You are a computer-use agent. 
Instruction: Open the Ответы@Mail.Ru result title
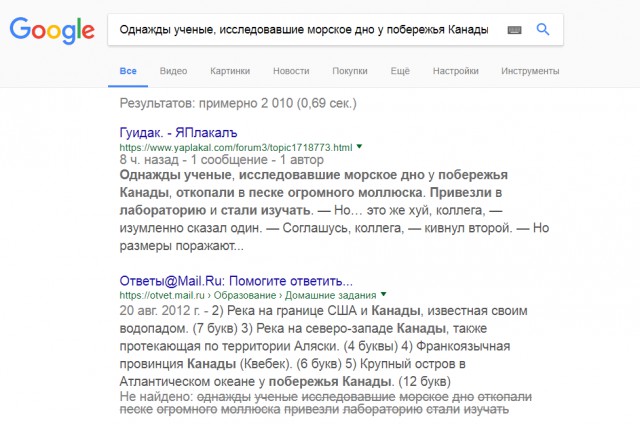click(236, 281)
